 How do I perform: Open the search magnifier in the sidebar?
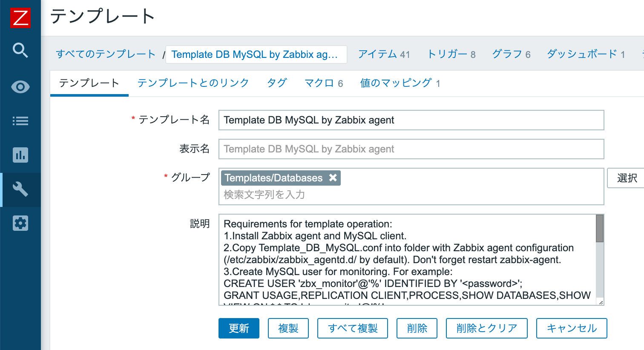pyautogui.click(x=20, y=50)
